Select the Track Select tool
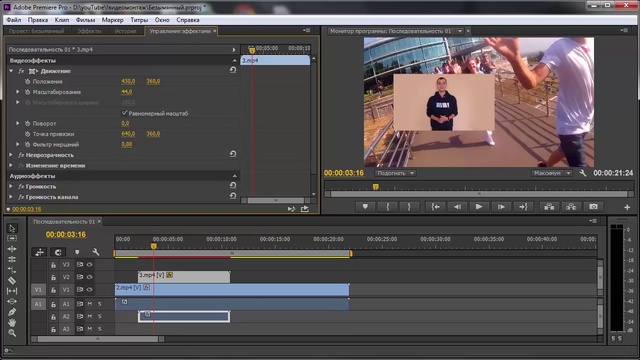The width and height of the screenshot is (640, 360). point(12,238)
